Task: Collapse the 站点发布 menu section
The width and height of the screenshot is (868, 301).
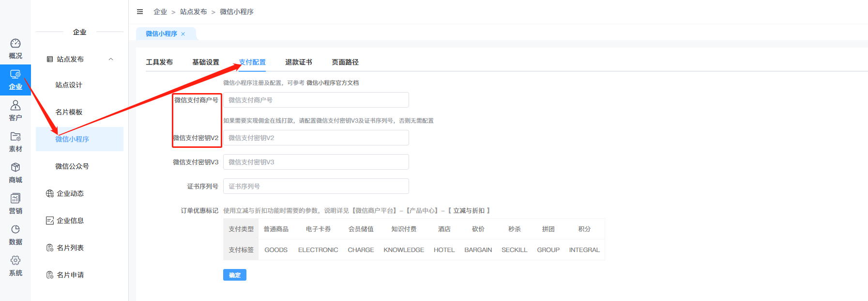Action: pyautogui.click(x=111, y=59)
